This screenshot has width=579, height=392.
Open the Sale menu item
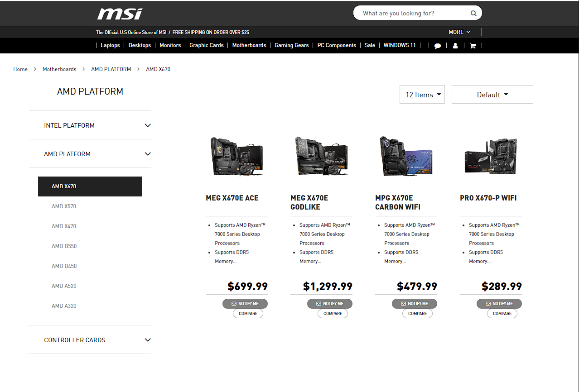tap(370, 45)
